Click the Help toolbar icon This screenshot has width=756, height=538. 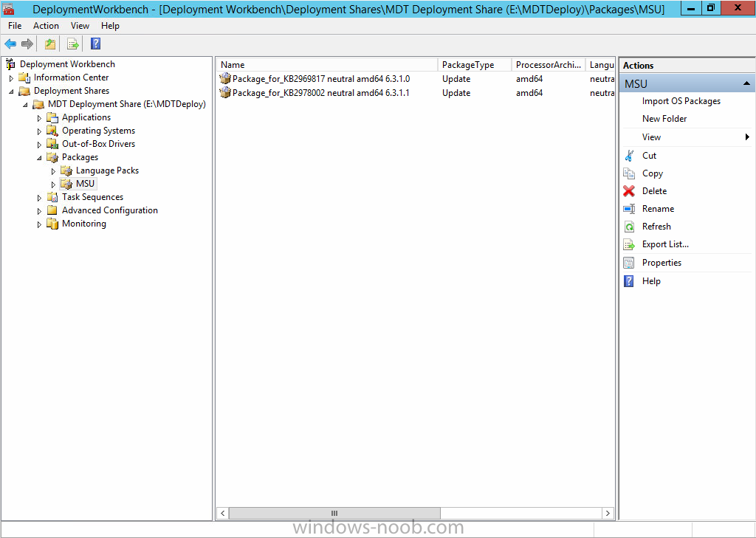(95, 44)
